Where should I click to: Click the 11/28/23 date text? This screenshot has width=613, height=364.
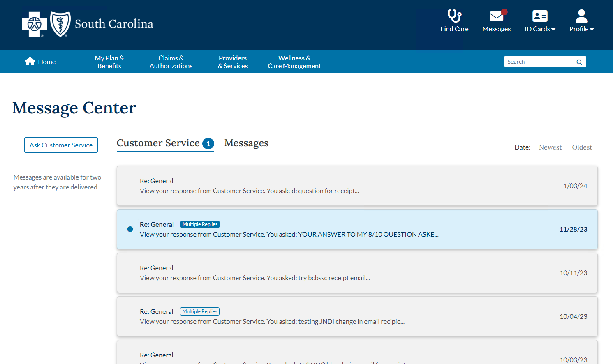tap(573, 230)
